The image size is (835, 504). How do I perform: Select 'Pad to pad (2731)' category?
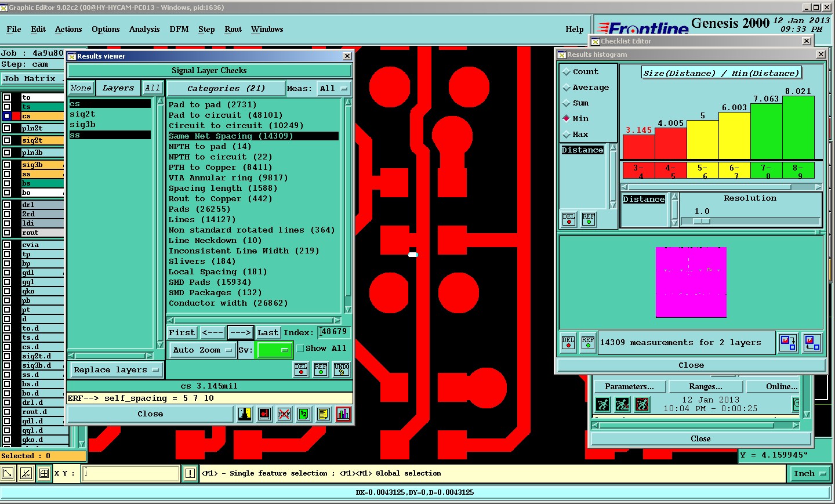coord(212,105)
